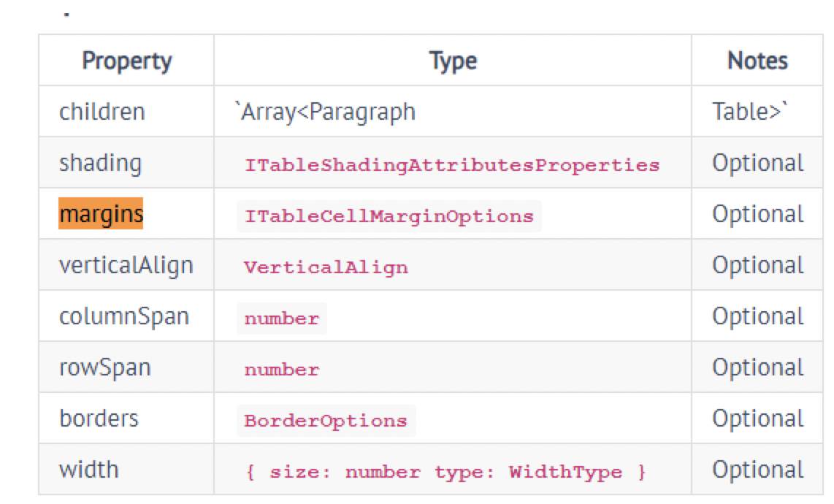Click the number type for rowSpan
This screenshot has height=504, width=834.
pos(281,369)
